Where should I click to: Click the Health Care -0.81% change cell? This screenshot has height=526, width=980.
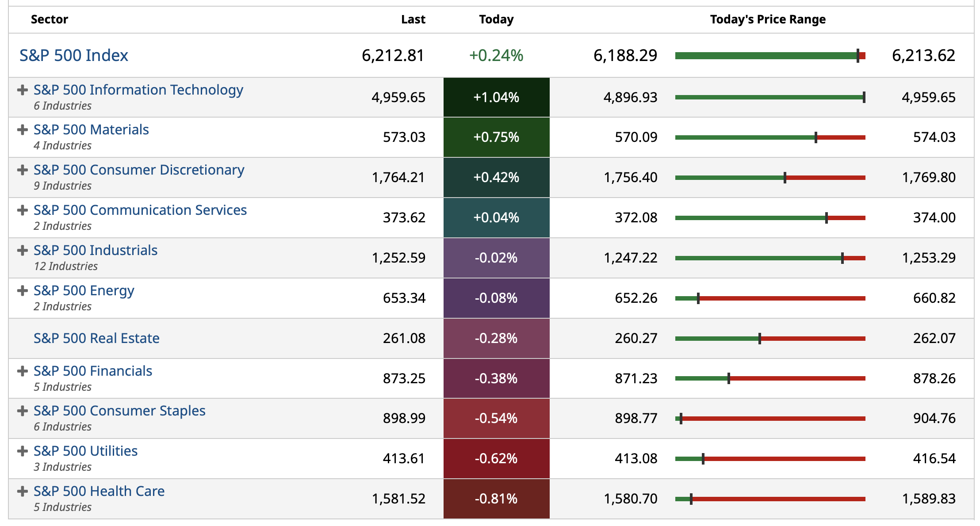pyautogui.click(x=496, y=499)
